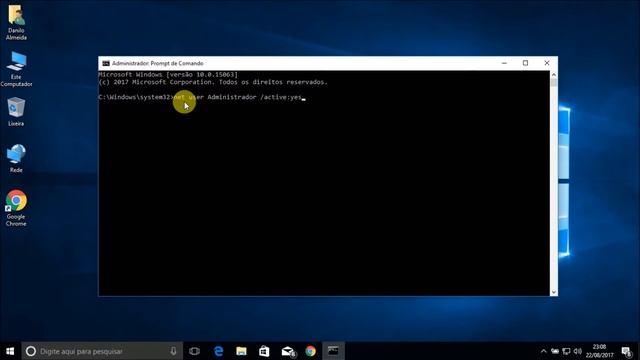Select the Lixeira recycle bin icon
Screen dimensions: 640x360
pyautogui.click(x=16, y=111)
